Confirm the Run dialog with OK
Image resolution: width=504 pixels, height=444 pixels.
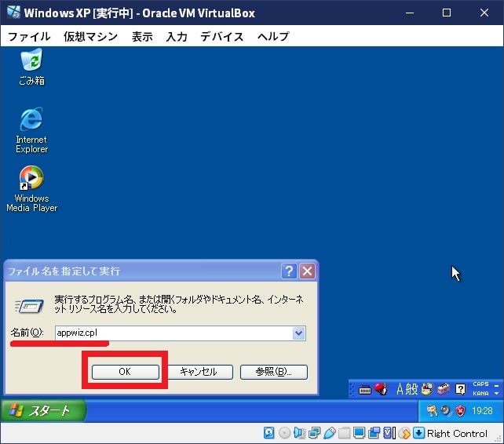[126, 372]
